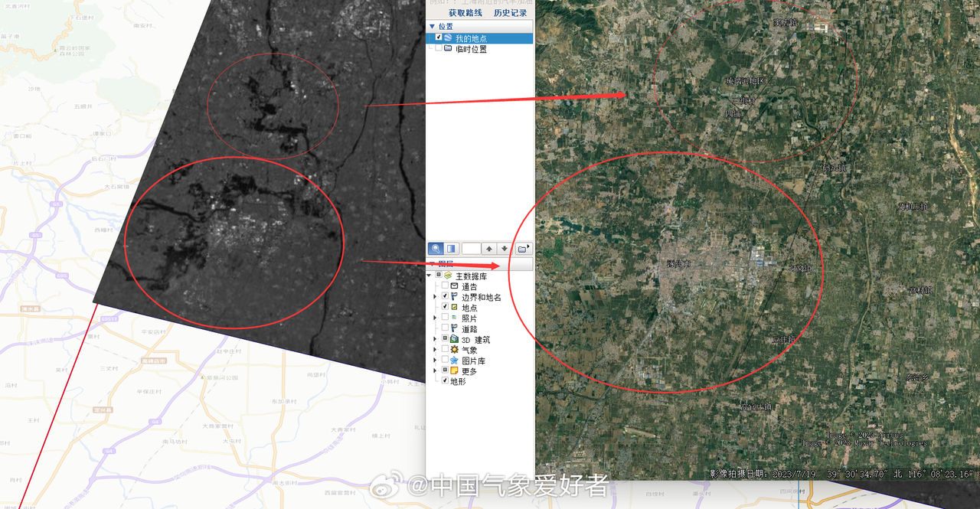Uncheck the 地形 terrain checkbox

pyautogui.click(x=445, y=381)
